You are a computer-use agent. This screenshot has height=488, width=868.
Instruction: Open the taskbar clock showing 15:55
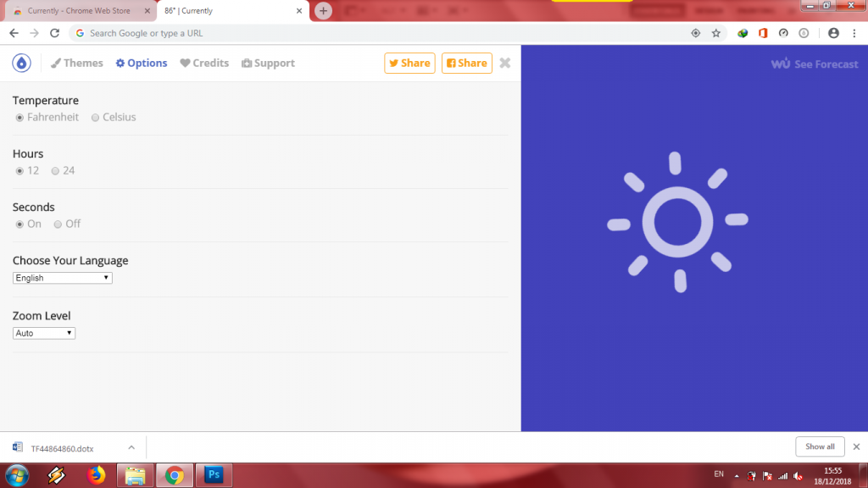tap(832, 476)
